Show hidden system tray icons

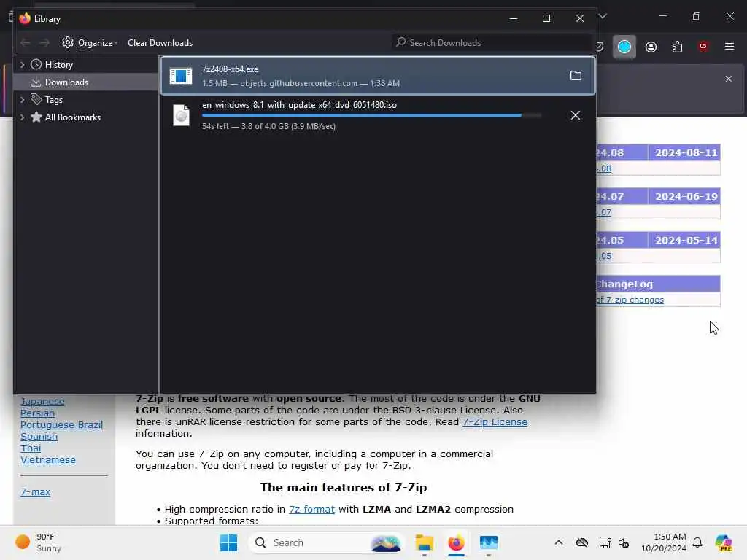pos(559,542)
